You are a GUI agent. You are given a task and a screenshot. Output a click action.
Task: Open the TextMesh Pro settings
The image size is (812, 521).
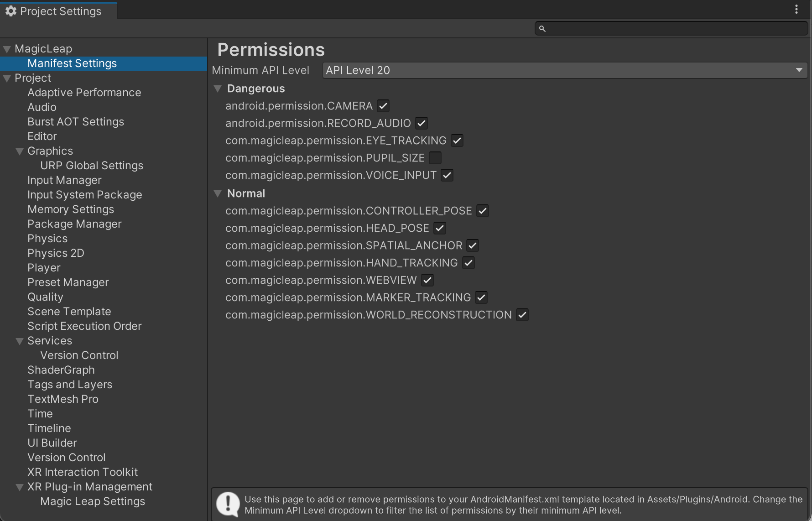pos(62,399)
